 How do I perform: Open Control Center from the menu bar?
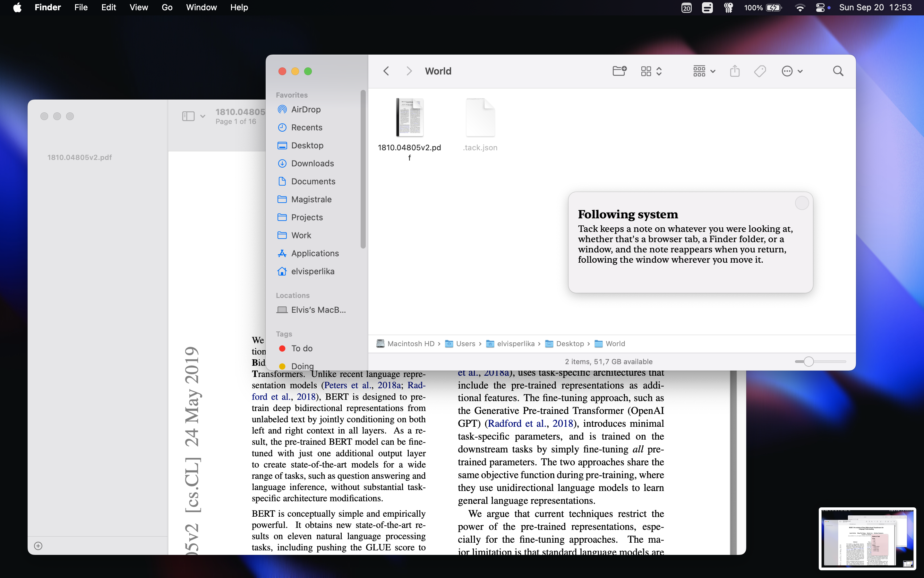point(820,8)
